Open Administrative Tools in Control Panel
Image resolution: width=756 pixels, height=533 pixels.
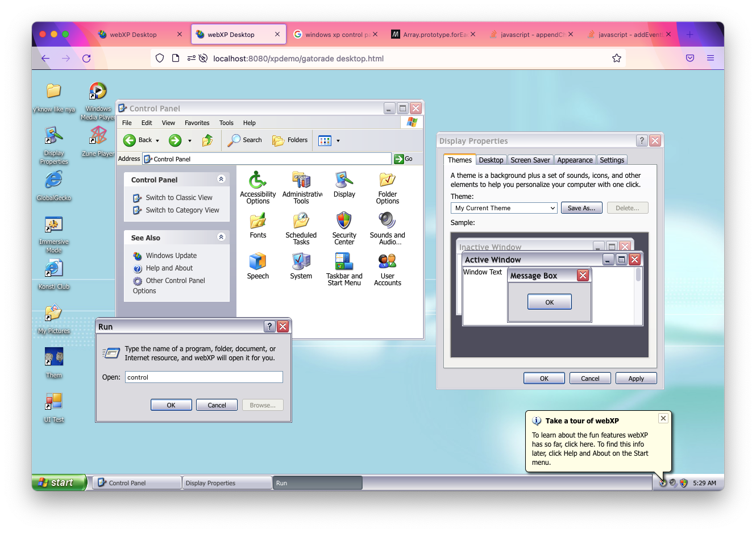coord(301,180)
